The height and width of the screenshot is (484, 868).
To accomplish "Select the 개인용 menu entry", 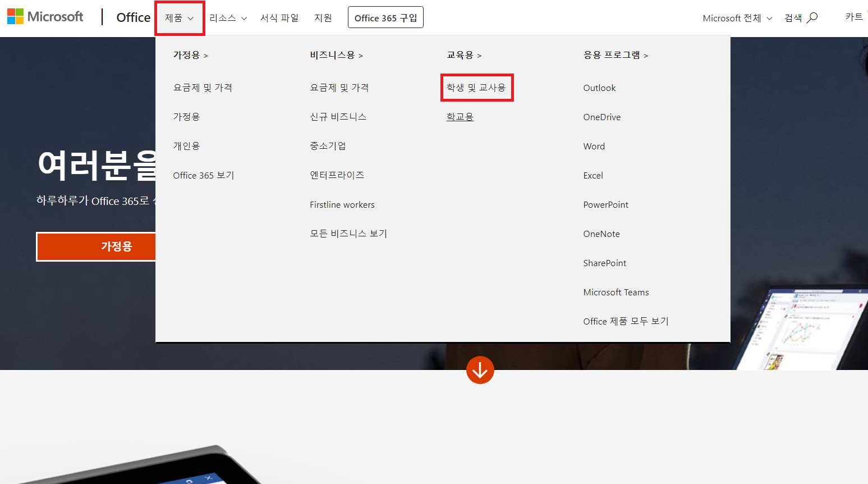I will pyautogui.click(x=186, y=146).
